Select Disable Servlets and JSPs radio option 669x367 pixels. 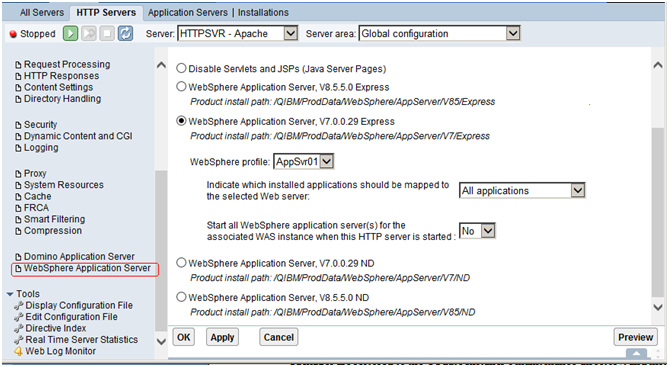(181, 68)
